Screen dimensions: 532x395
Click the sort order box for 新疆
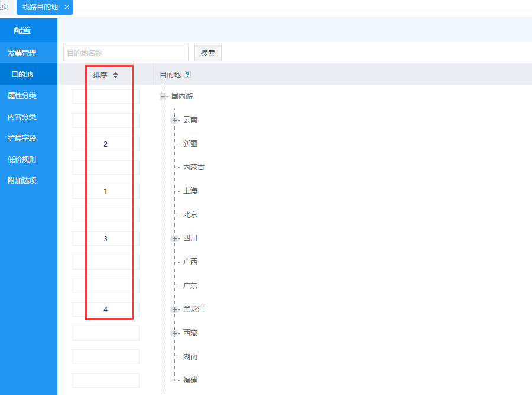pyautogui.click(x=105, y=144)
